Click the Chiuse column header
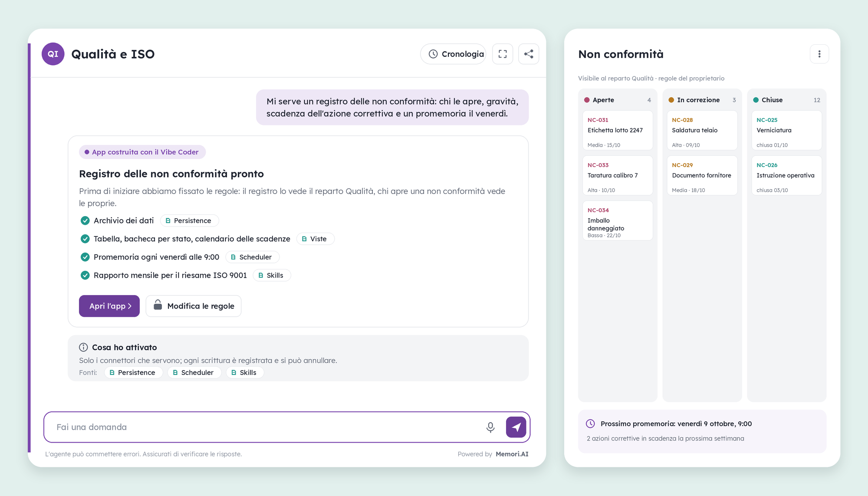The width and height of the screenshot is (868, 496). click(786, 100)
